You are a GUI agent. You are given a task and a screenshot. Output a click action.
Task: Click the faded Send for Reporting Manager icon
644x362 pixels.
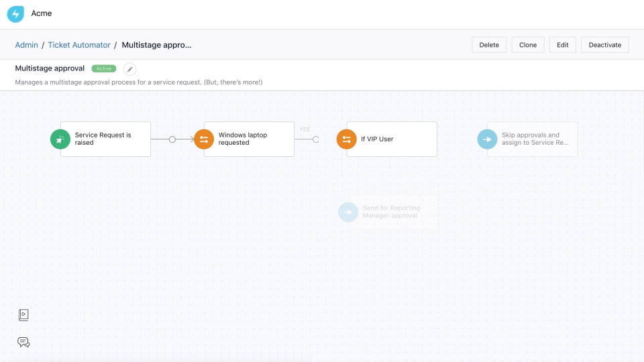pyautogui.click(x=348, y=213)
